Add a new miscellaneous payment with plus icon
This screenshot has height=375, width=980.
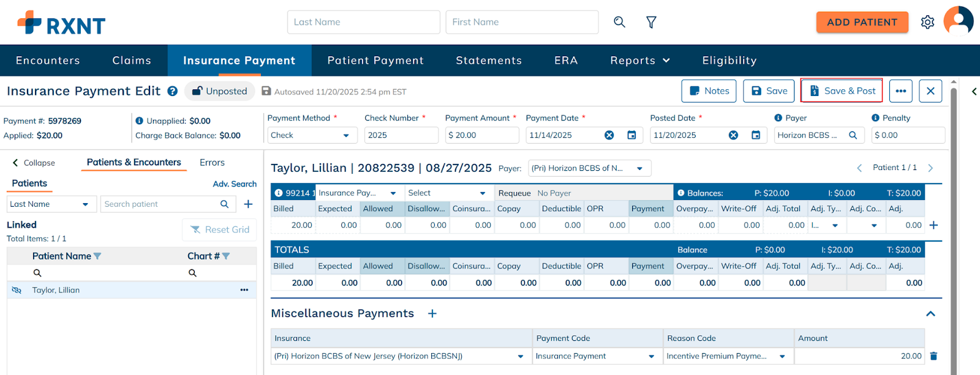click(x=432, y=313)
